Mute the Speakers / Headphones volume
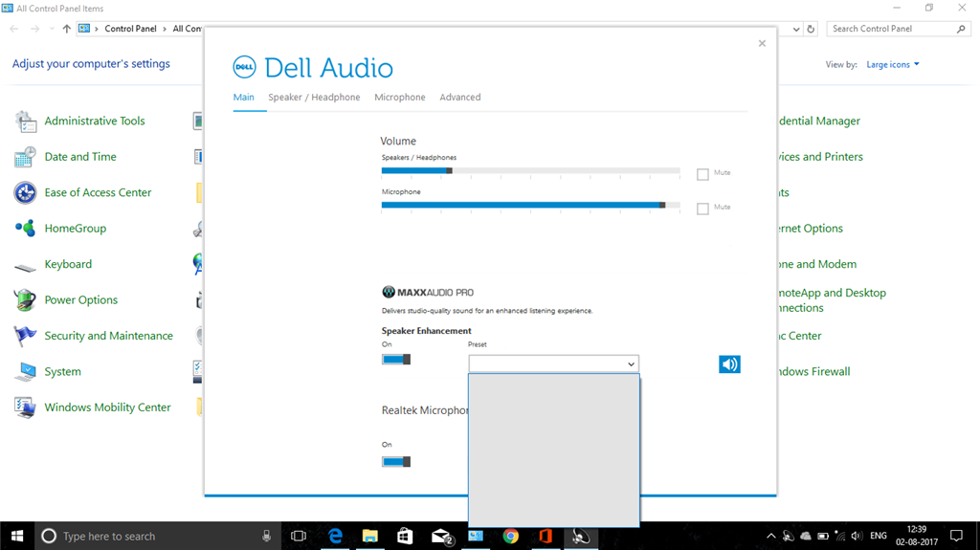The width and height of the screenshot is (980, 550). click(x=702, y=174)
